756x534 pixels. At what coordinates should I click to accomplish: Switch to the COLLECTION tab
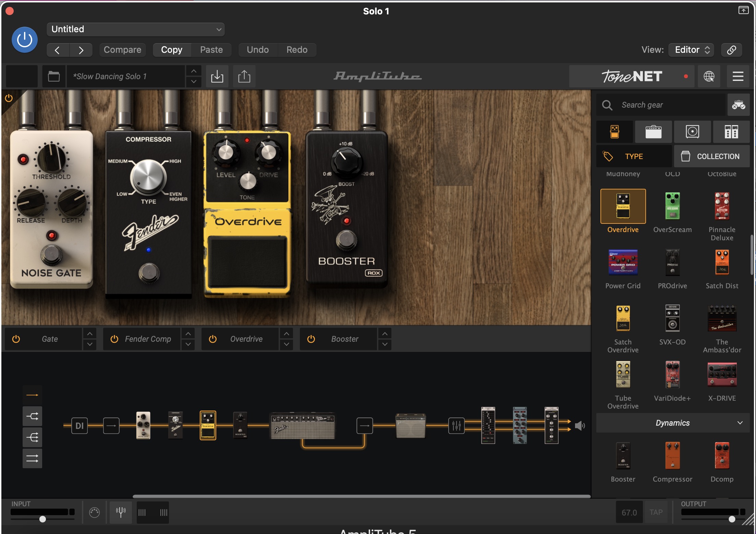(x=712, y=156)
